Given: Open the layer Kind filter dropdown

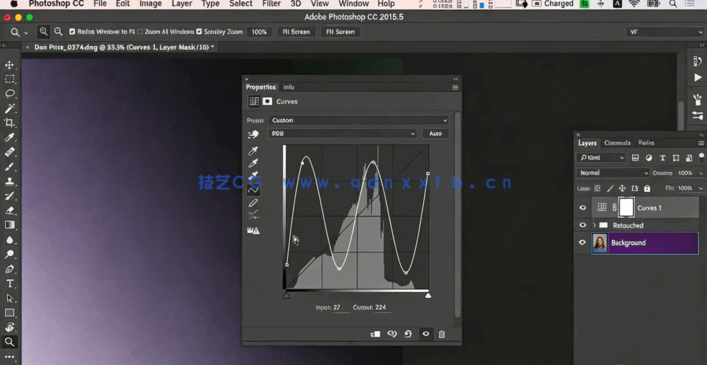Looking at the screenshot, I should [601, 158].
